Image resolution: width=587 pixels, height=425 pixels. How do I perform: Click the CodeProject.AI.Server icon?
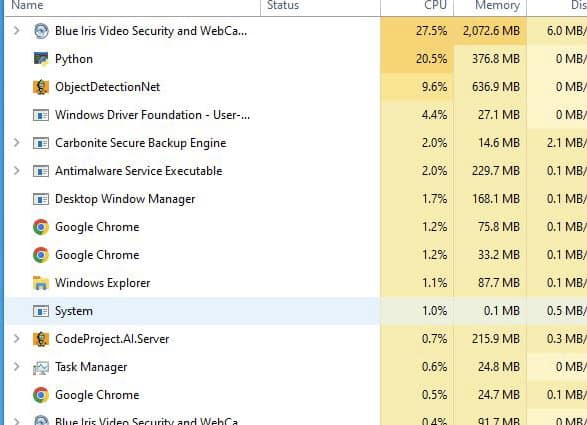(x=41, y=339)
